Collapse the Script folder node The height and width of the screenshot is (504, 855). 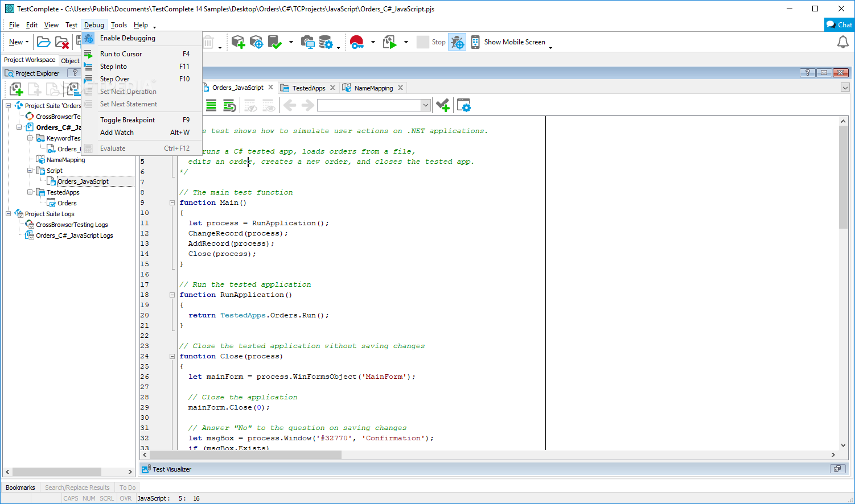30,171
